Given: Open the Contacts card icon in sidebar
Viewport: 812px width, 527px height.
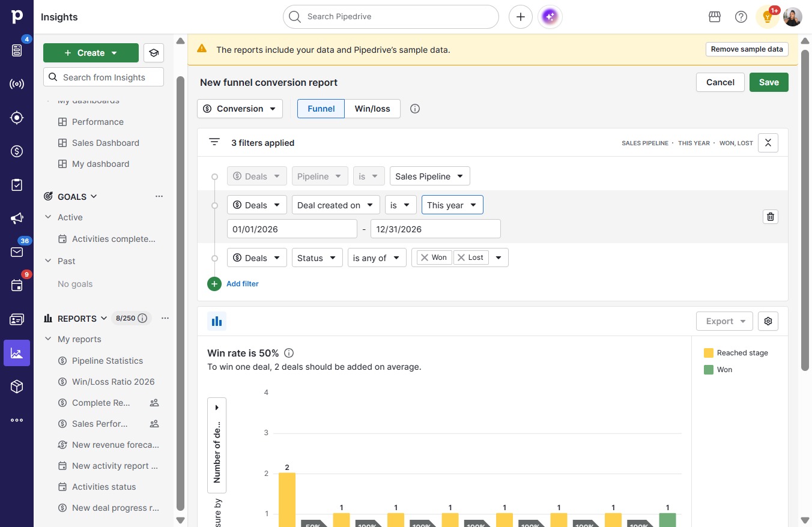Looking at the screenshot, I should coord(17,319).
